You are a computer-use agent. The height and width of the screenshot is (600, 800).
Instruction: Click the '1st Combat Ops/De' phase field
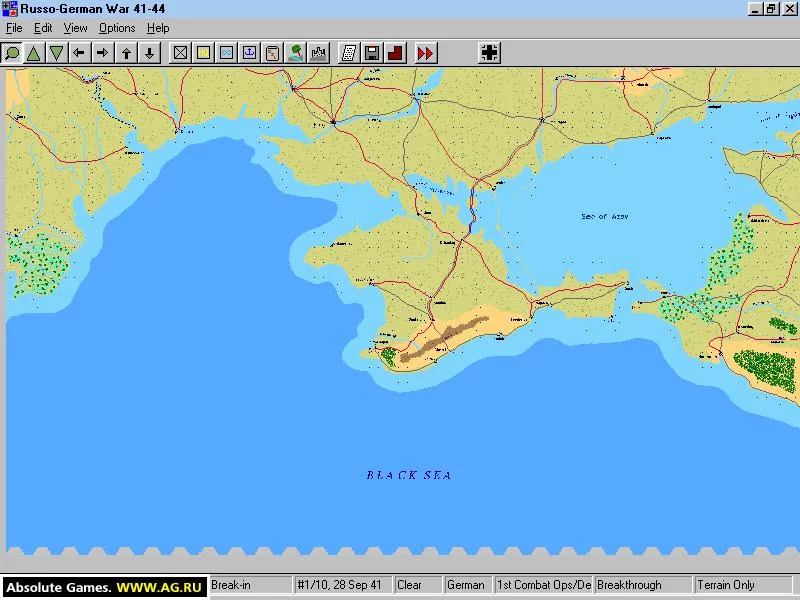pyautogui.click(x=544, y=585)
